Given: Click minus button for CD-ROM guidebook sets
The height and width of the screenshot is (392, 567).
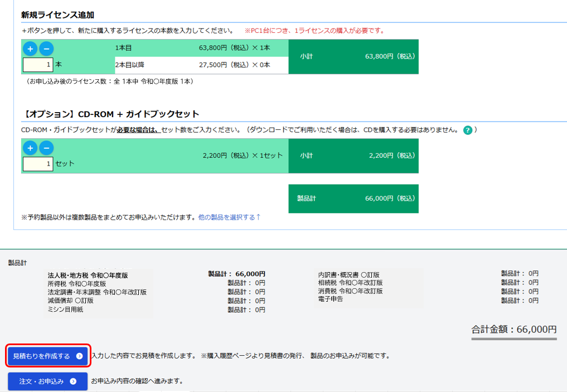Looking at the screenshot, I should pos(46,148).
